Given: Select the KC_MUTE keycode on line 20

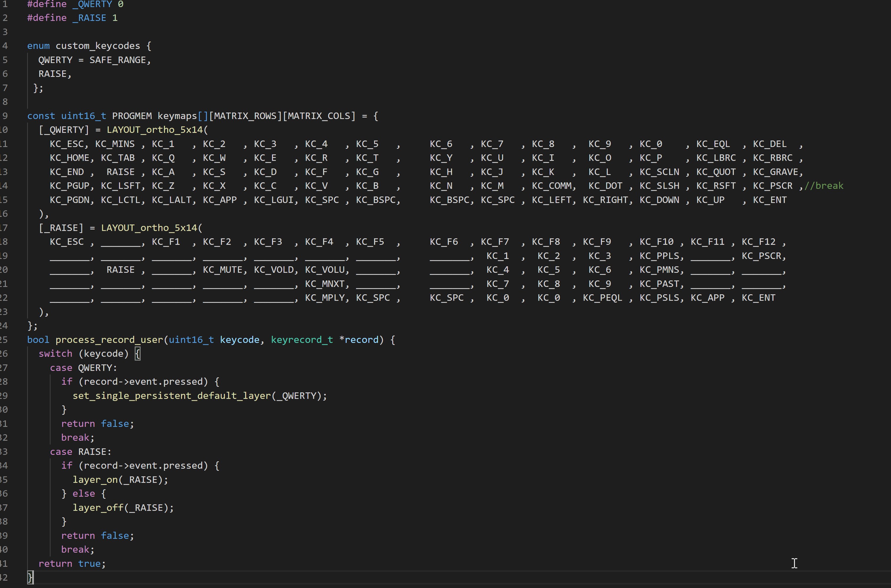Looking at the screenshot, I should click(222, 270).
